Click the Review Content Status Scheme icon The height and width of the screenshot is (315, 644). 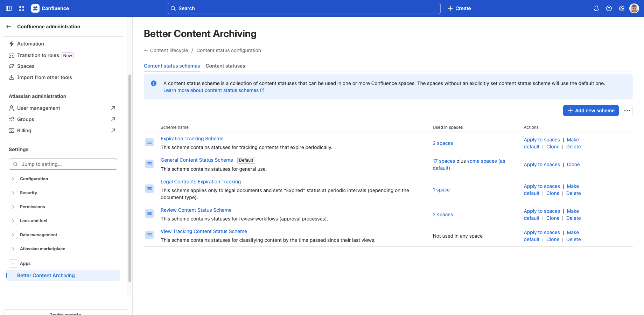149,213
